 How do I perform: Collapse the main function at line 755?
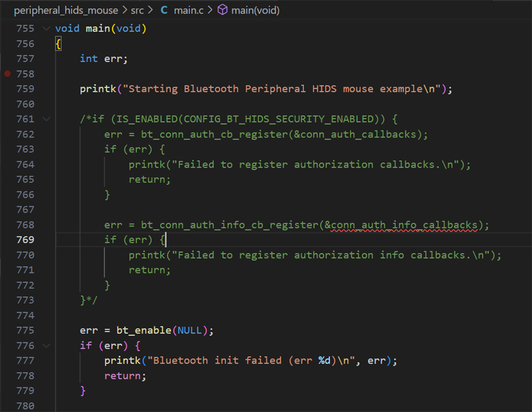(x=46, y=28)
